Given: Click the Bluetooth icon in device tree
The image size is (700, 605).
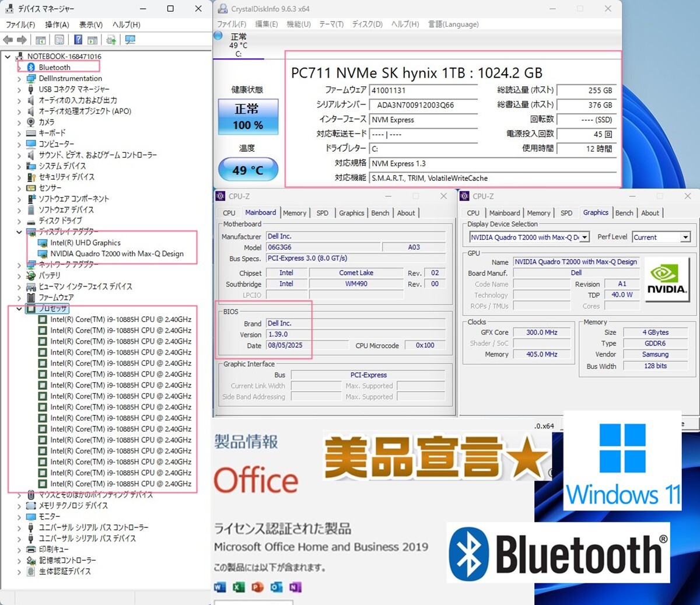Looking at the screenshot, I should [x=31, y=68].
